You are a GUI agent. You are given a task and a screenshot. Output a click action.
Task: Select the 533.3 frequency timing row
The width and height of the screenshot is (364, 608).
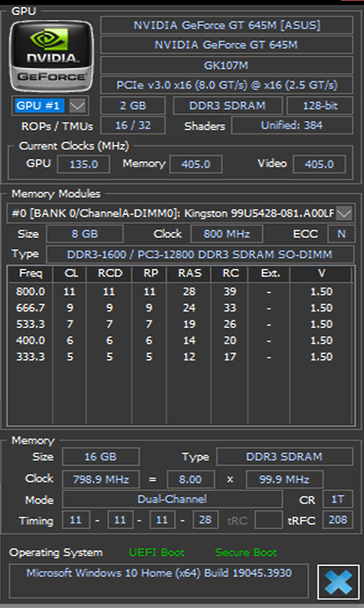click(180, 324)
